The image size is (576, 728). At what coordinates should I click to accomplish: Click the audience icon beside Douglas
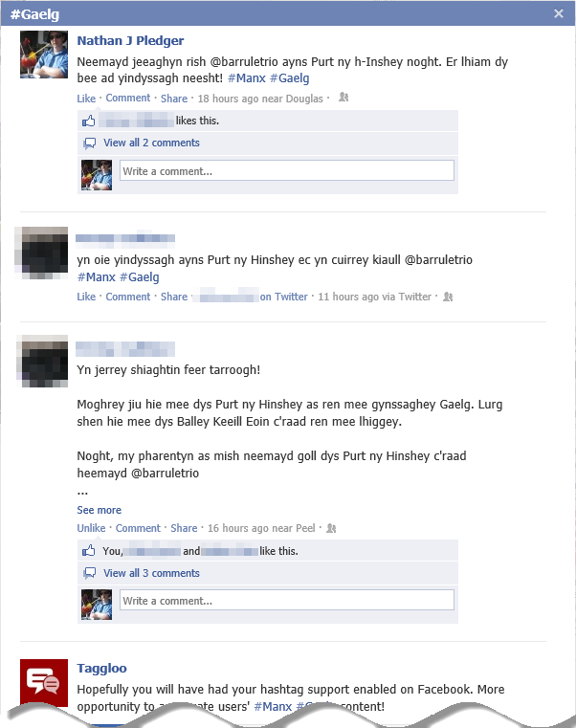(x=343, y=98)
